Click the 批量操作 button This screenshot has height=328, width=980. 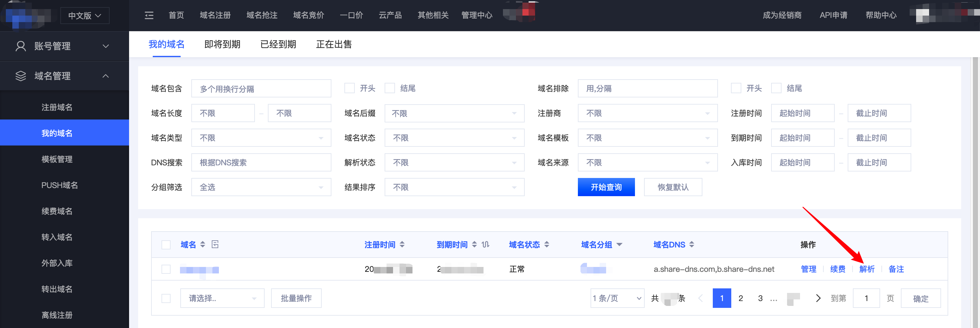tap(296, 298)
